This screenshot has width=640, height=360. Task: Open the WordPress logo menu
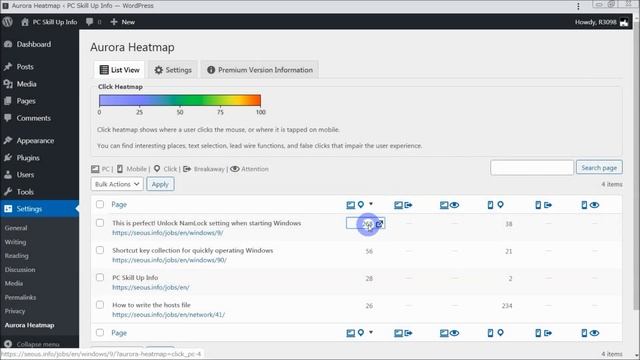(x=7, y=22)
